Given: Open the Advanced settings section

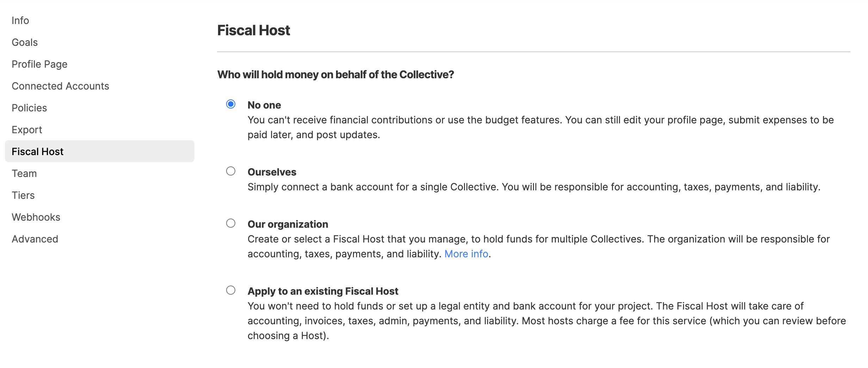Looking at the screenshot, I should click(x=35, y=239).
